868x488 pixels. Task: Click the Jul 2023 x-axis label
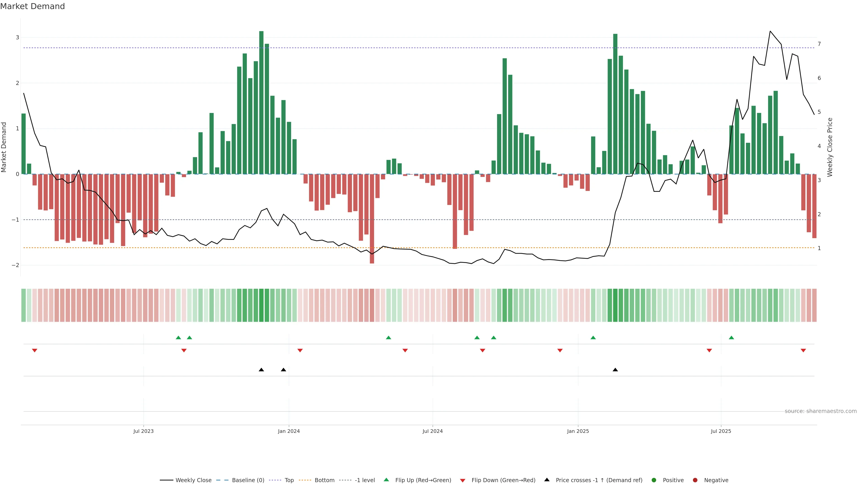(143, 431)
